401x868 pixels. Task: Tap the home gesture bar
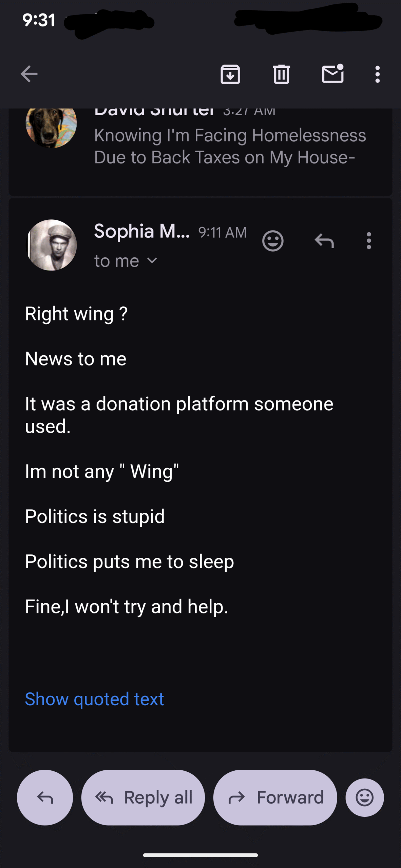tap(200, 855)
